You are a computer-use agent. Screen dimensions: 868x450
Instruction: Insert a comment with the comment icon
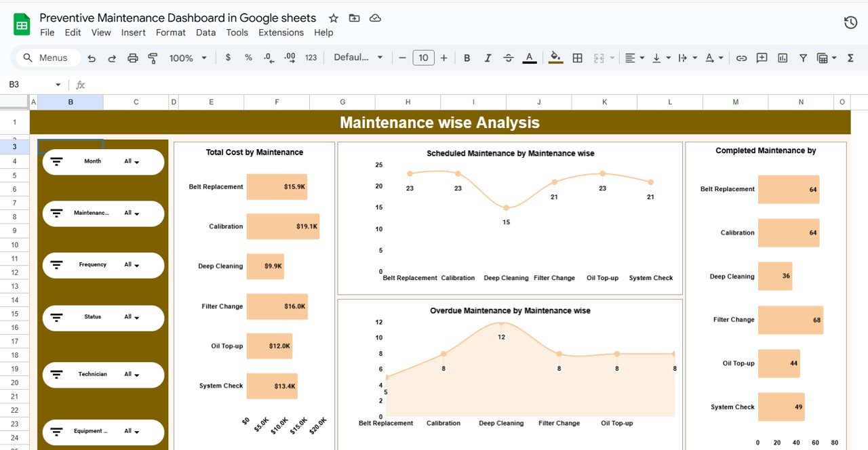pyautogui.click(x=762, y=58)
